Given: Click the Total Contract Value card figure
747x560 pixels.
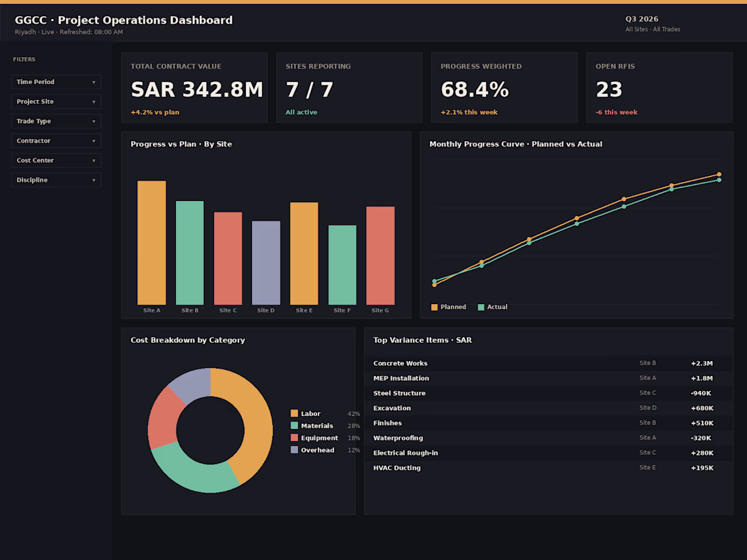Looking at the screenshot, I should (197, 90).
